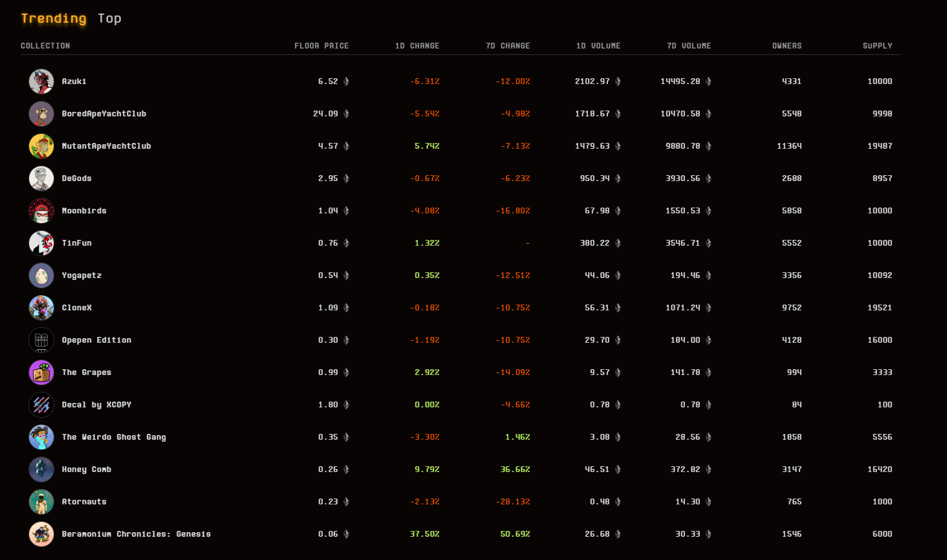The height and width of the screenshot is (560, 947).
Task: Click the DeGods collection avatar
Action: [41, 178]
